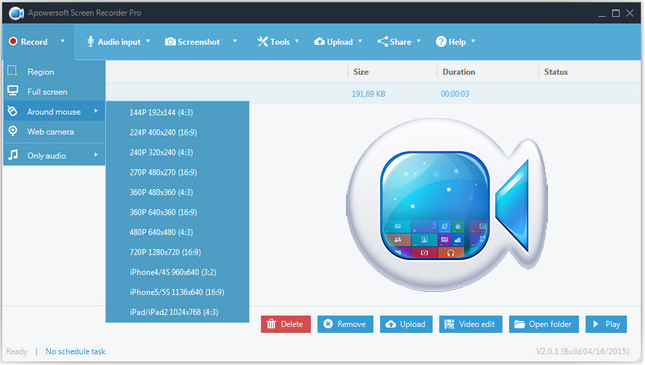Click the V2.0.1 build version text
The width and height of the screenshot is (645, 365).
point(582,351)
